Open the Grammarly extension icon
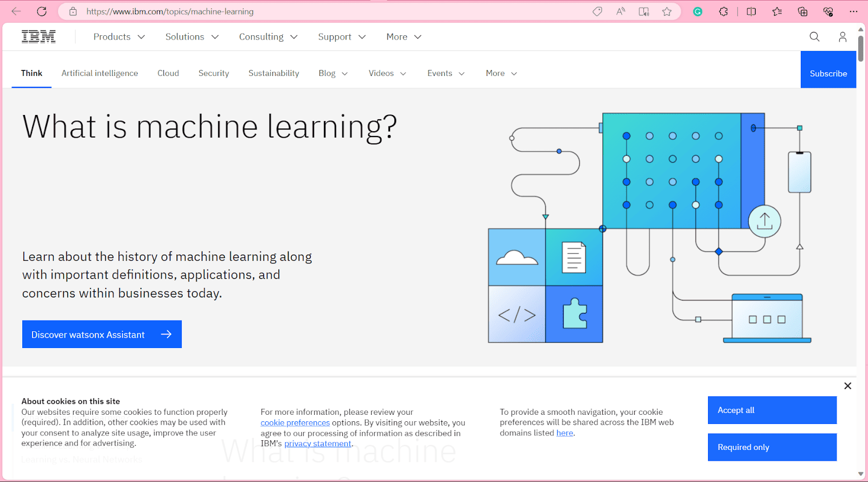Image resolution: width=868 pixels, height=482 pixels. [698, 11]
